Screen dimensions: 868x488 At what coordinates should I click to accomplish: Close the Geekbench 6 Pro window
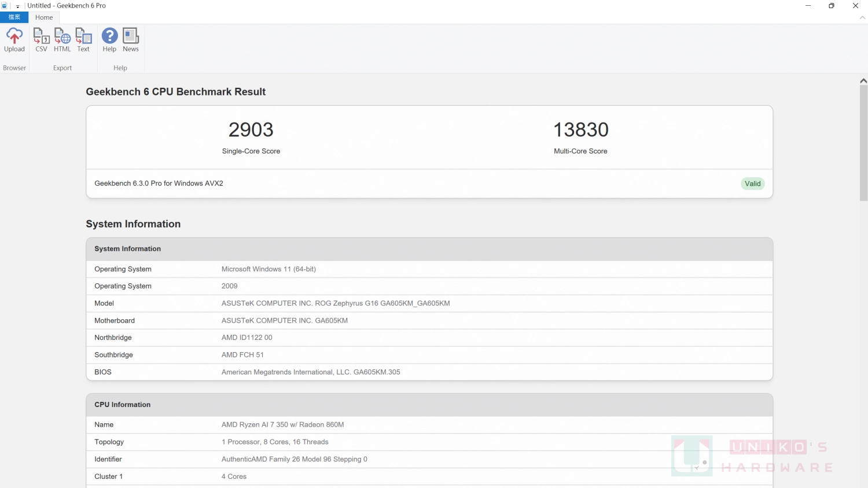(x=855, y=6)
